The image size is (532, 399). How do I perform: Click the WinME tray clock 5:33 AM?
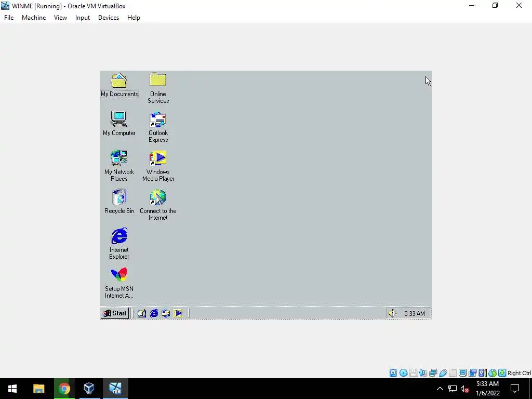tap(414, 313)
